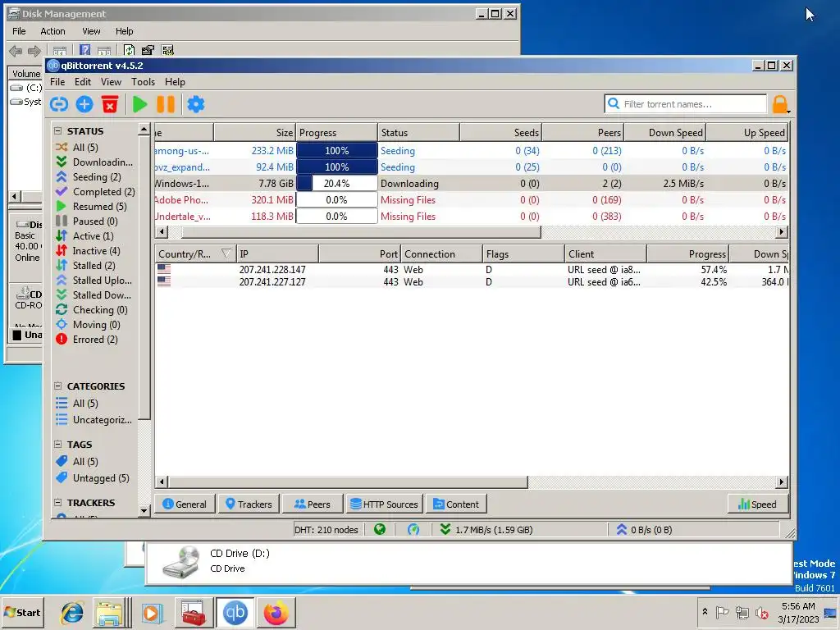
Task: Collapse the STATUS section
Action: point(58,130)
